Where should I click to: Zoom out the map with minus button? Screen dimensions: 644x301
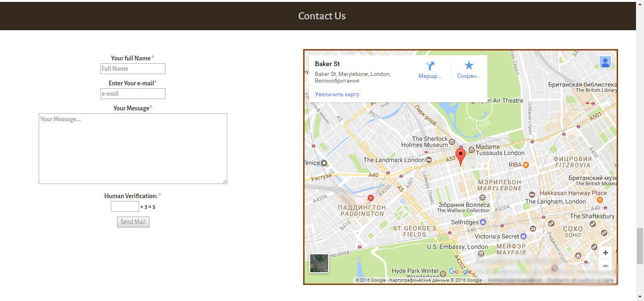pyautogui.click(x=605, y=266)
